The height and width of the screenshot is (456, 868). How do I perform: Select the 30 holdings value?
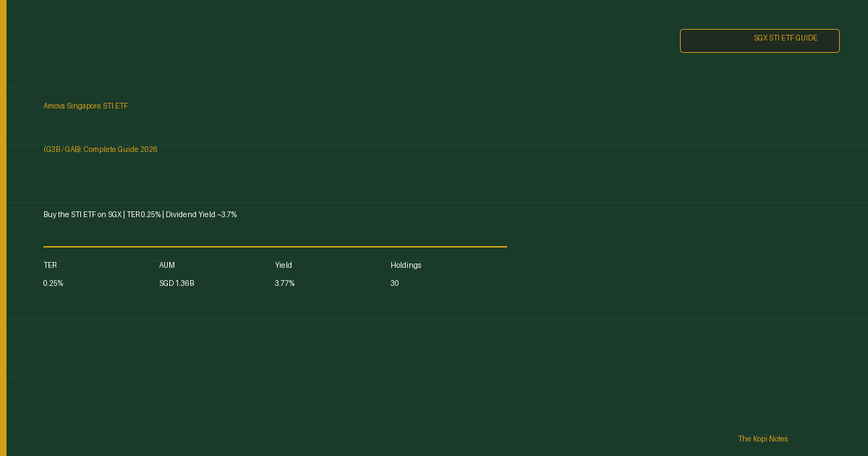click(x=394, y=284)
